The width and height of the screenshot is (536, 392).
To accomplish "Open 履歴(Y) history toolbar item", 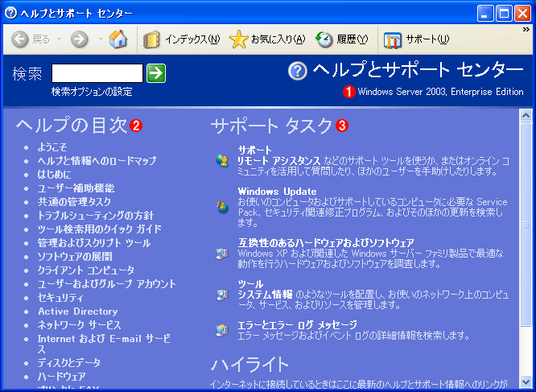I will click(x=341, y=39).
